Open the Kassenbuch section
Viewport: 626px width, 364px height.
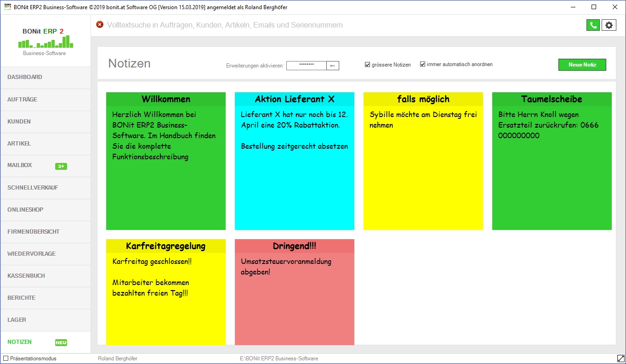coord(46,276)
